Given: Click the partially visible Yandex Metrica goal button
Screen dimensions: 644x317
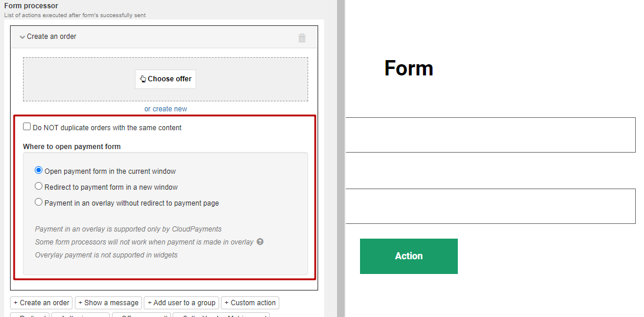Looking at the screenshot, I should tap(221, 315).
